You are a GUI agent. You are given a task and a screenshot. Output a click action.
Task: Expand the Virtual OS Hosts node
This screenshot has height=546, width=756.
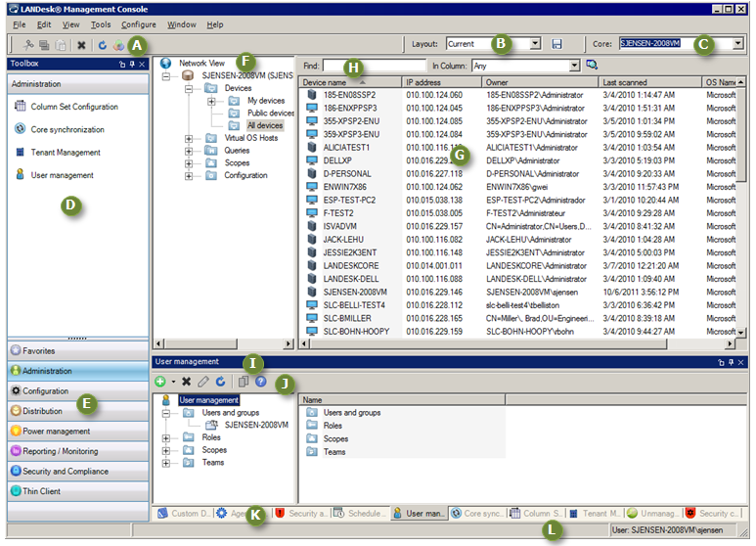click(x=189, y=138)
